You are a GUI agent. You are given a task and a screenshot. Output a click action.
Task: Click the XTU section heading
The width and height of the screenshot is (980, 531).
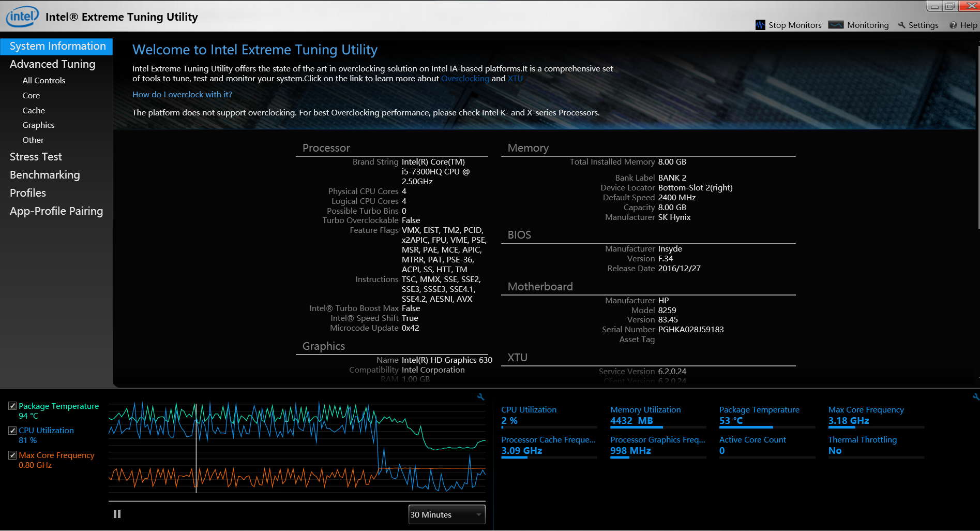coord(517,358)
